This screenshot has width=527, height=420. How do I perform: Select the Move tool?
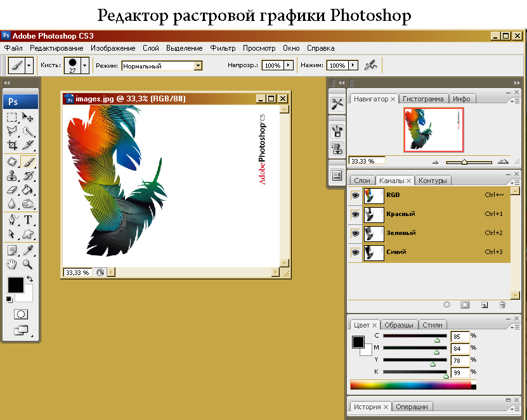27,117
